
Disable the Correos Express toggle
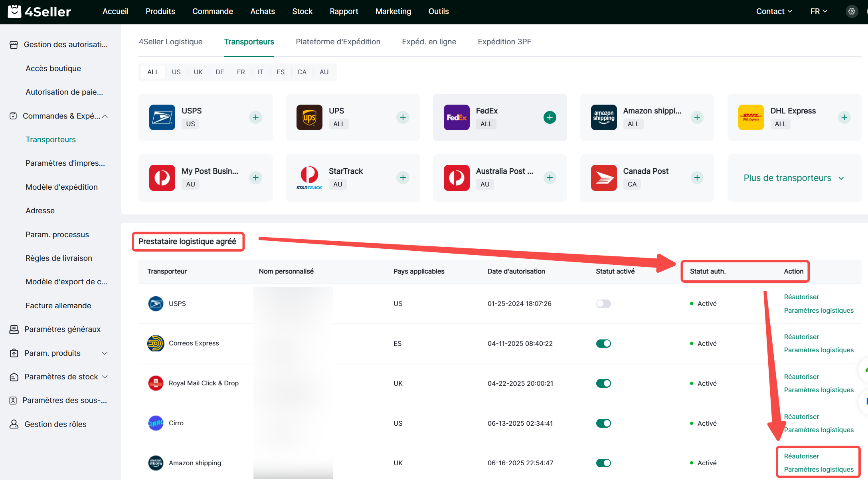pos(603,343)
